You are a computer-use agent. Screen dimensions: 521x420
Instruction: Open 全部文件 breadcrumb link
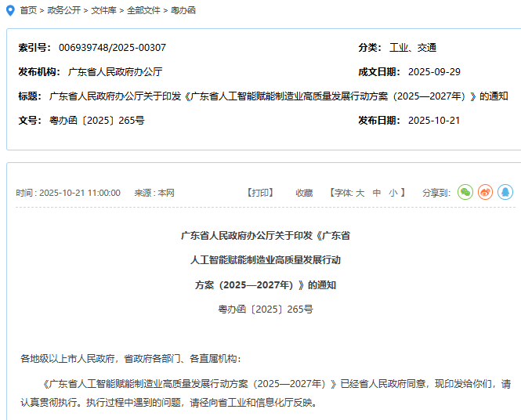pyautogui.click(x=143, y=10)
